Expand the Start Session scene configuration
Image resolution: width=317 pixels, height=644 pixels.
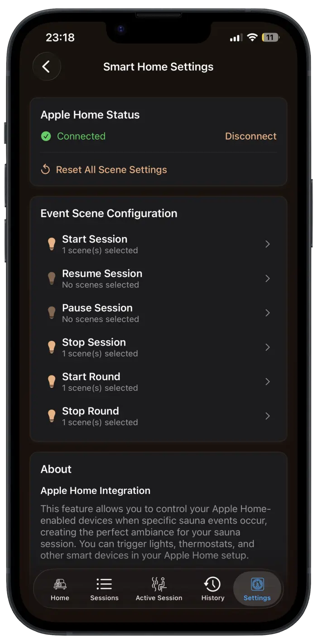coord(267,244)
